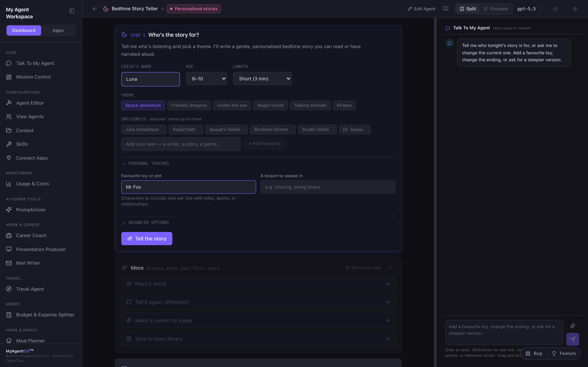Switch to Focused view mode
This screenshot has height=367, width=588.
tap(495, 9)
